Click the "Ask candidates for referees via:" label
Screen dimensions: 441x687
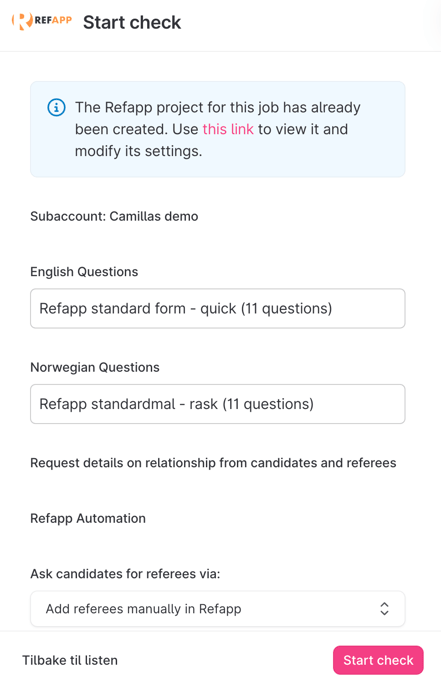(x=125, y=574)
